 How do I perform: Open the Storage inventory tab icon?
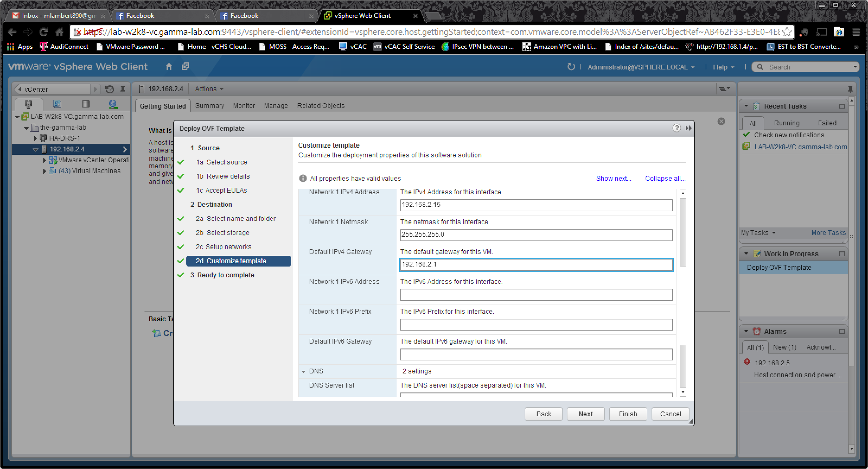pos(86,104)
